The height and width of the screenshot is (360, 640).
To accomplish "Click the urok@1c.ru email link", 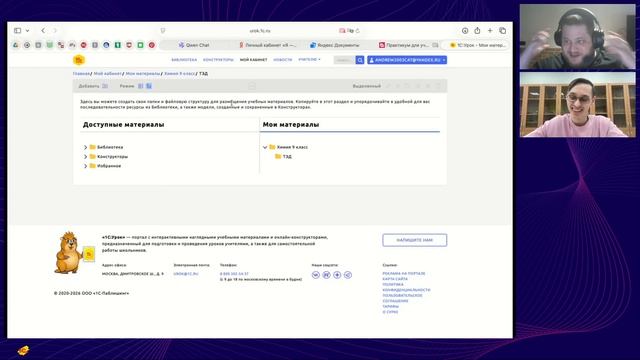I will (x=186, y=274).
